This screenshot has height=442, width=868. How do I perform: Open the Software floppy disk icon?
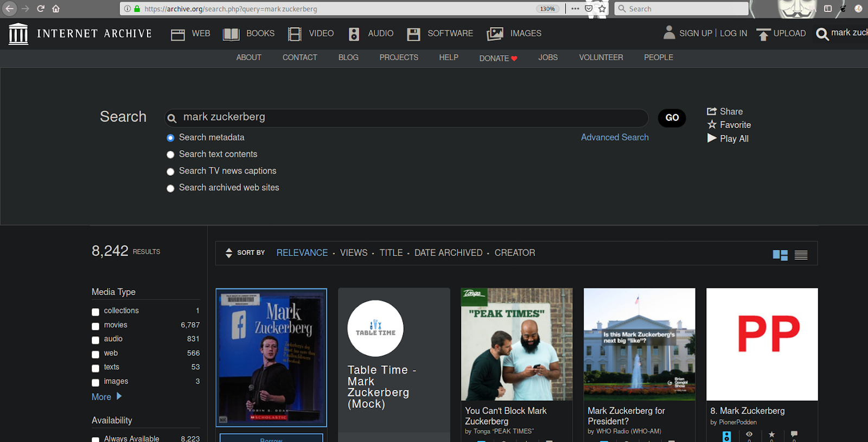point(413,34)
